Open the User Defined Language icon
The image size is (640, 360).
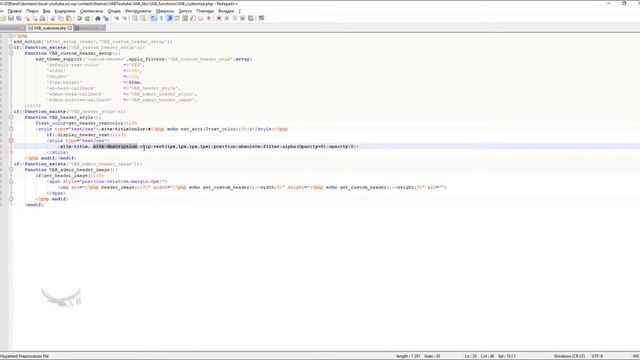[177, 18]
